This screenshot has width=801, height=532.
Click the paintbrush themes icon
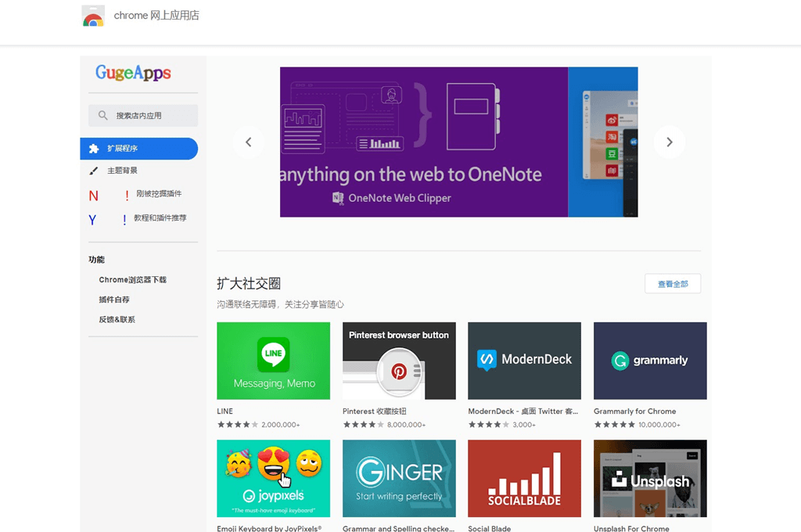coord(94,171)
